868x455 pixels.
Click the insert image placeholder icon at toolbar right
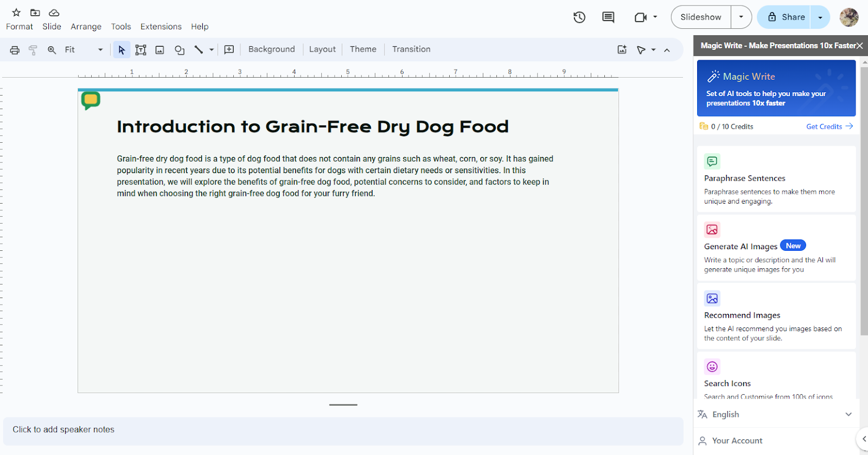pyautogui.click(x=622, y=50)
